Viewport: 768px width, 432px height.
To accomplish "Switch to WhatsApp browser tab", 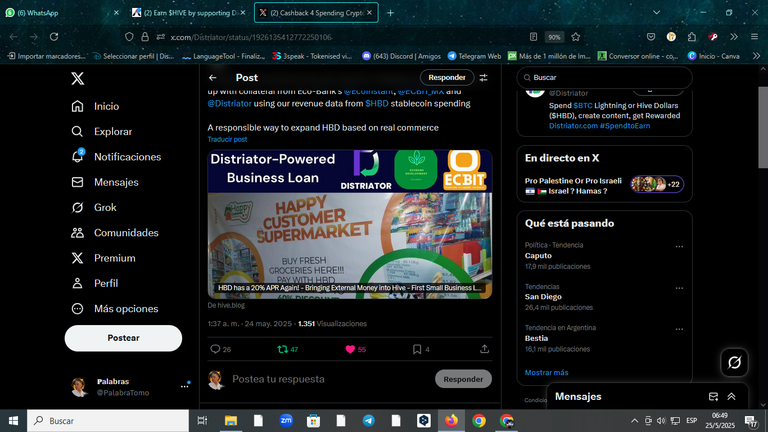I will [x=61, y=13].
